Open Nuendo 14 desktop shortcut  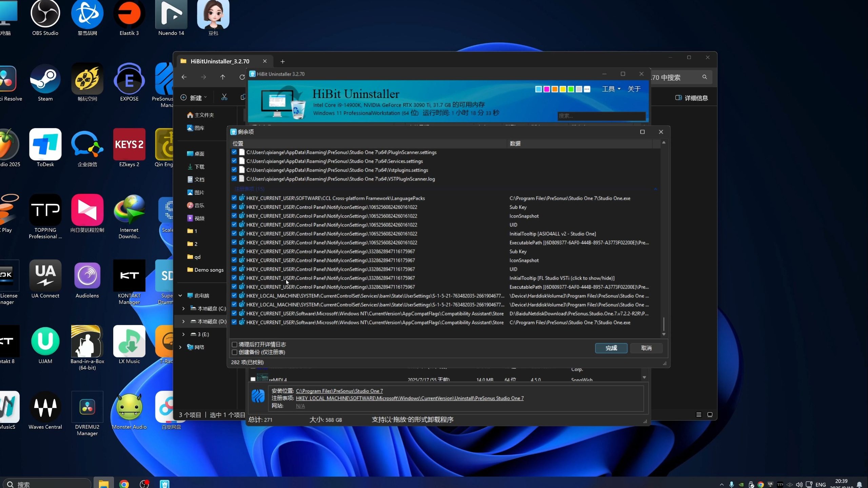[x=171, y=18]
